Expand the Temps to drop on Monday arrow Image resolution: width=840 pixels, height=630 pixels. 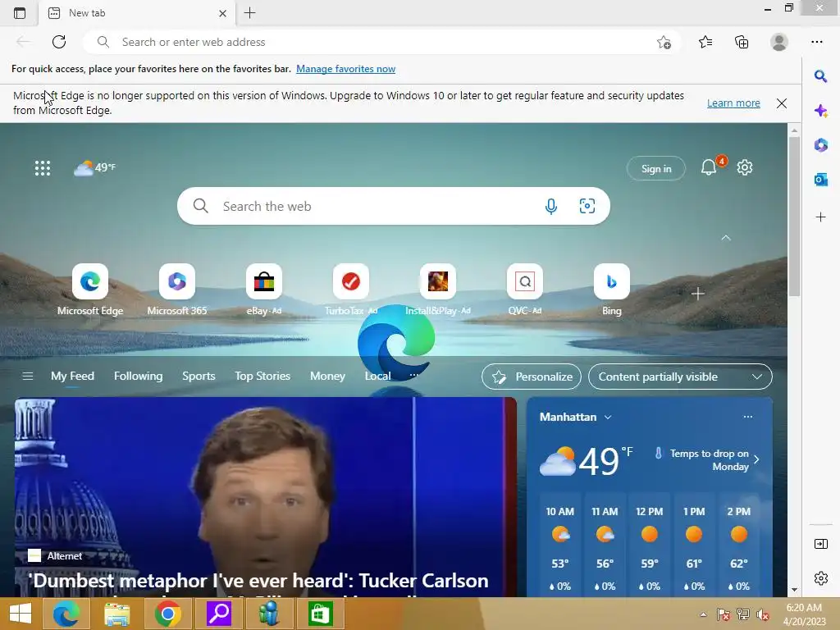756,459
